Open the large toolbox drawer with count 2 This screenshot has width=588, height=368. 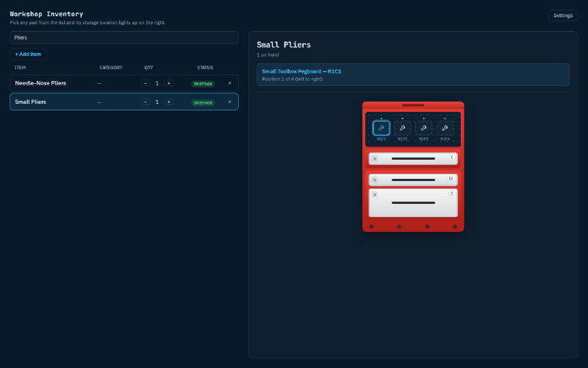point(413,203)
